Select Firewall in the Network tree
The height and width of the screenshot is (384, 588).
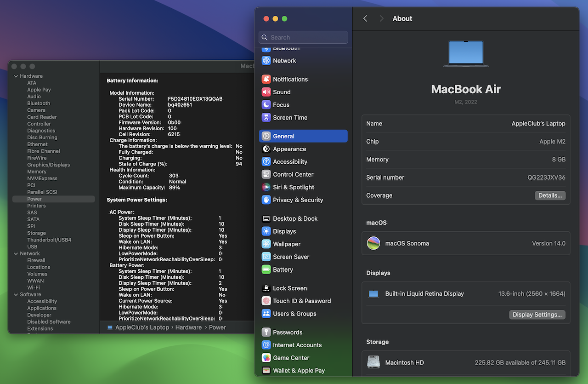(36, 260)
